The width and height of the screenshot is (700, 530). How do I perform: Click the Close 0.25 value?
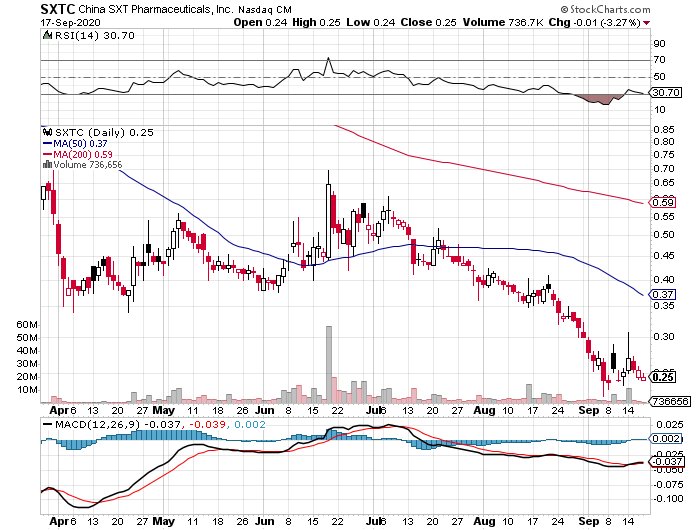click(x=428, y=22)
